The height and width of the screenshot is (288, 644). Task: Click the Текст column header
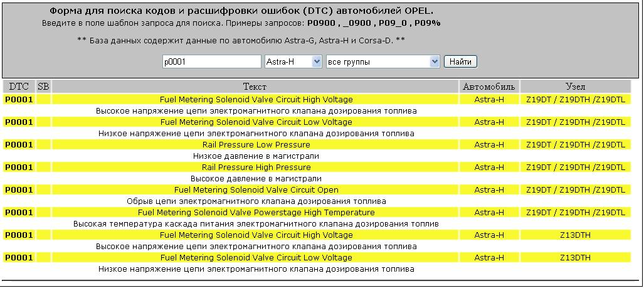click(255, 86)
